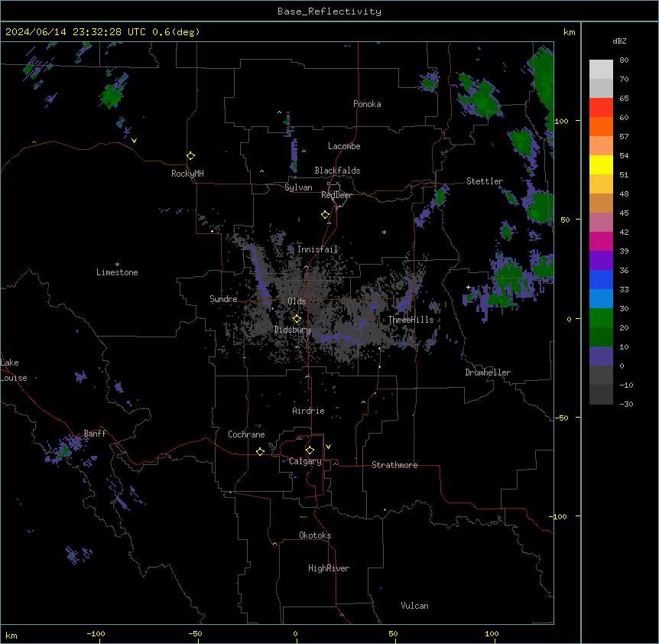The height and width of the screenshot is (644, 659).
Task: Click the Sundre label
Action: (x=223, y=299)
